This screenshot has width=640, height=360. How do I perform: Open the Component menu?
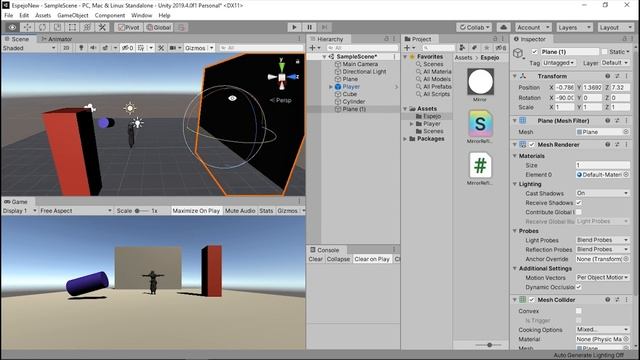110,15
